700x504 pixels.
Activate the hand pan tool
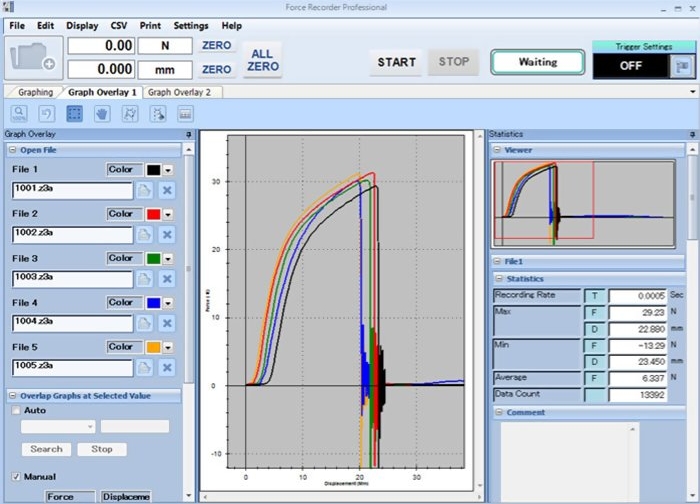102,114
